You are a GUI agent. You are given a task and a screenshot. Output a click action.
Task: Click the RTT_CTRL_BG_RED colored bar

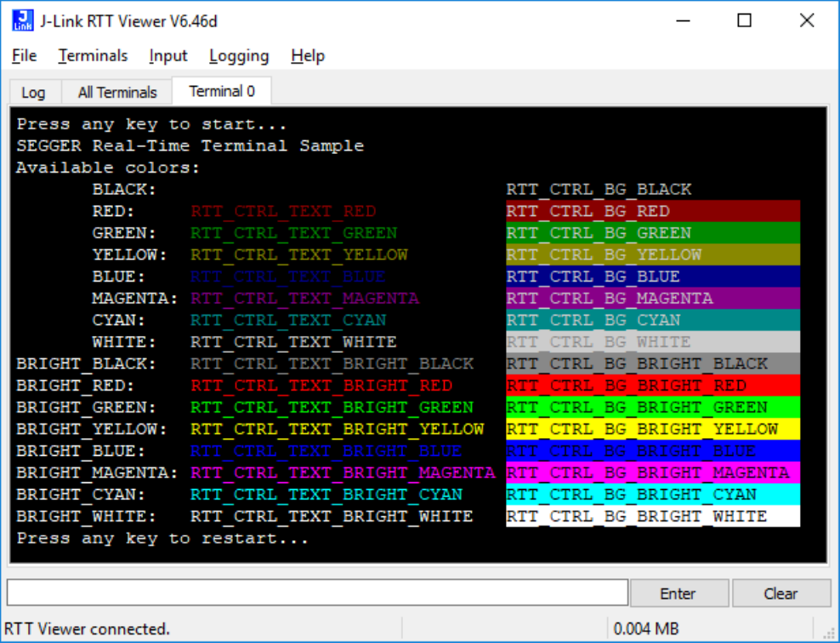[x=652, y=211]
